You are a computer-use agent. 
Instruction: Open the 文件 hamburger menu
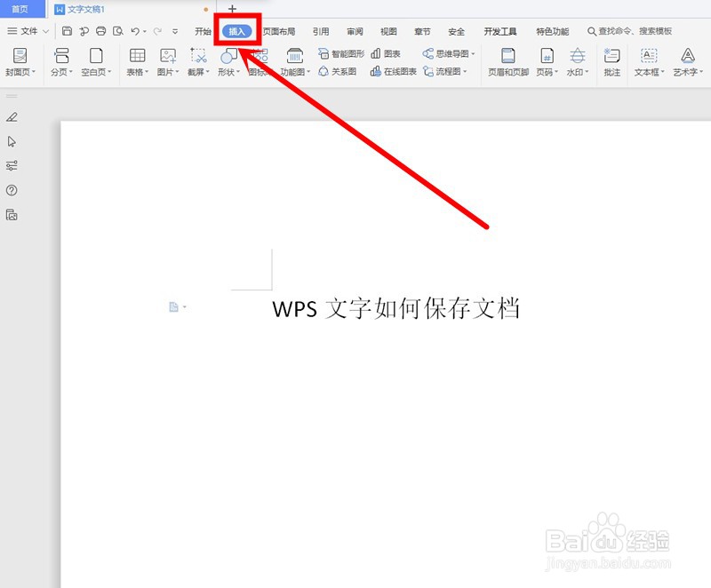tap(23, 31)
